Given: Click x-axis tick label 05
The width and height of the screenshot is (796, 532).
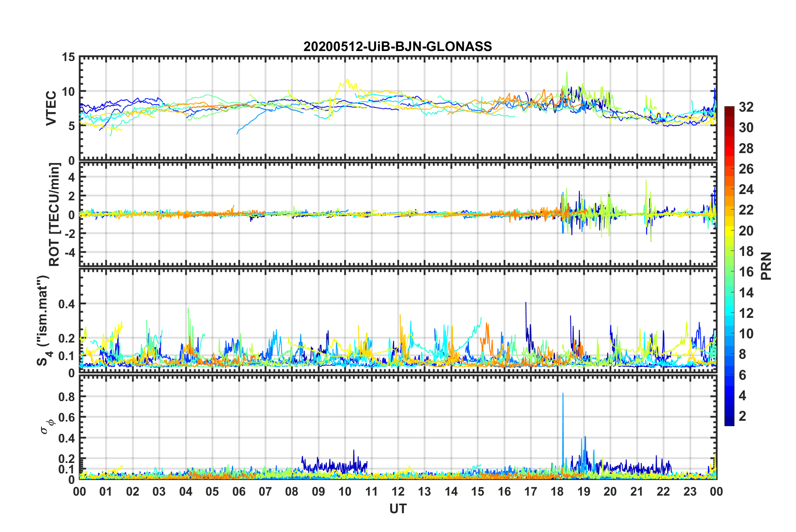Looking at the screenshot, I should [x=212, y=491].
